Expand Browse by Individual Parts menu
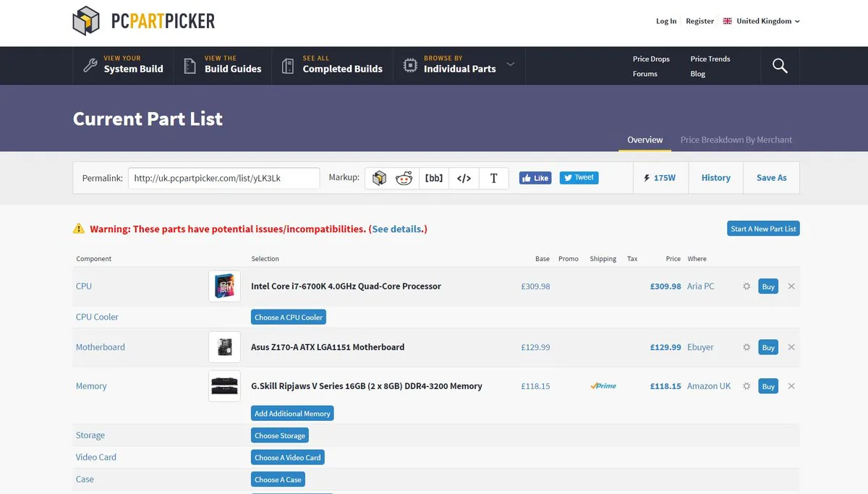This screenshot has height=494, width=868. [x=459, y=66]
